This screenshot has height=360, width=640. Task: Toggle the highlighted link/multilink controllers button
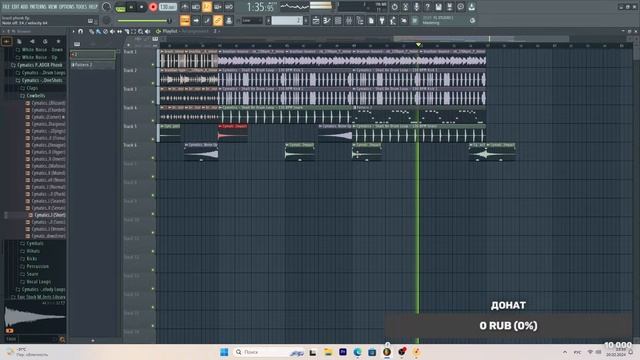pos(218,20)
